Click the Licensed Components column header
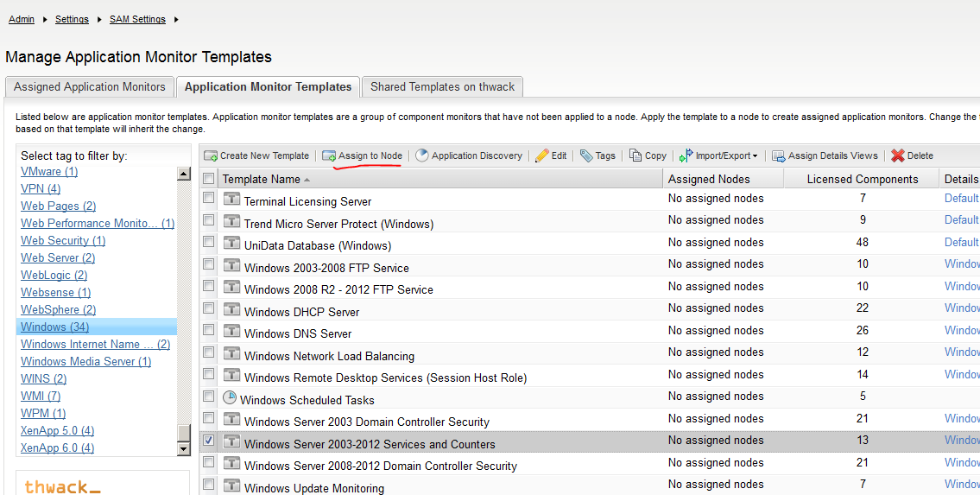The height and width of the screenshot is (495, 980). 863,180
